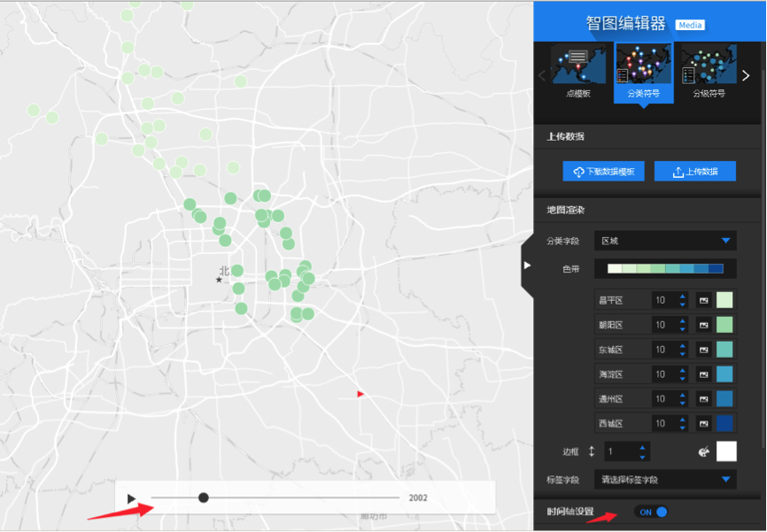Select the 点模板 template

point(578,73)
